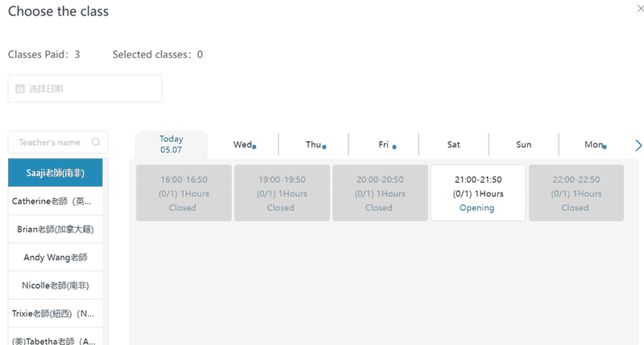The width and height of the screenshot is (644, 345).
Task: Show next days with right arrow
Action: 638,145
